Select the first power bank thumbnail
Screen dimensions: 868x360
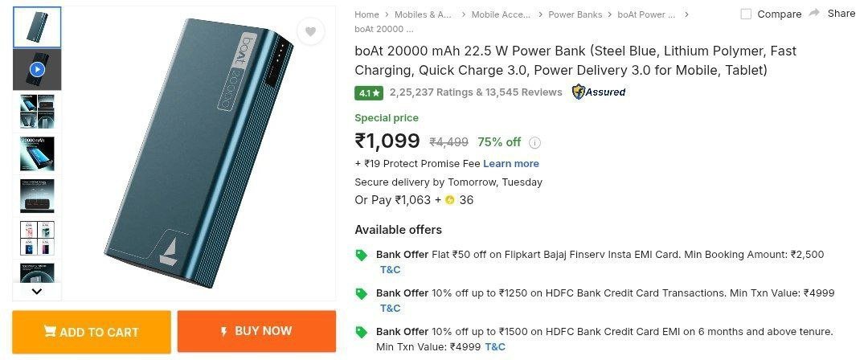[x=37, y=27]
